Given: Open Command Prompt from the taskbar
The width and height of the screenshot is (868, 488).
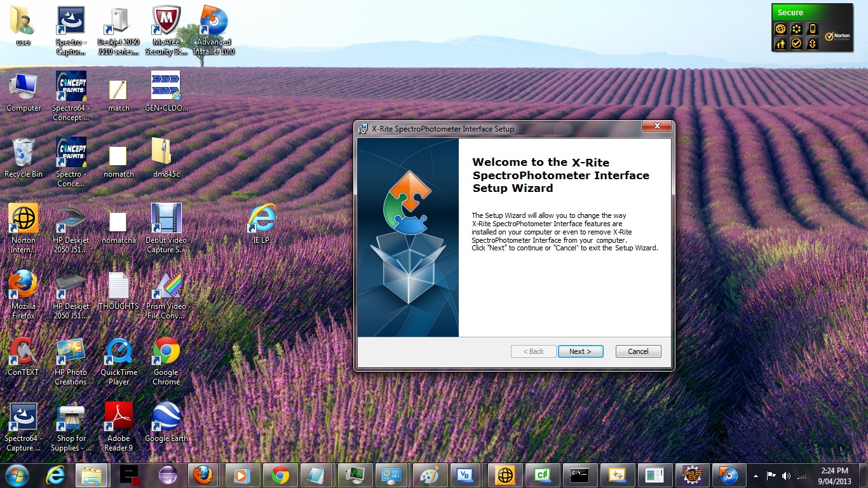Looking at the screenshot, I should click(x=580, y=475).
